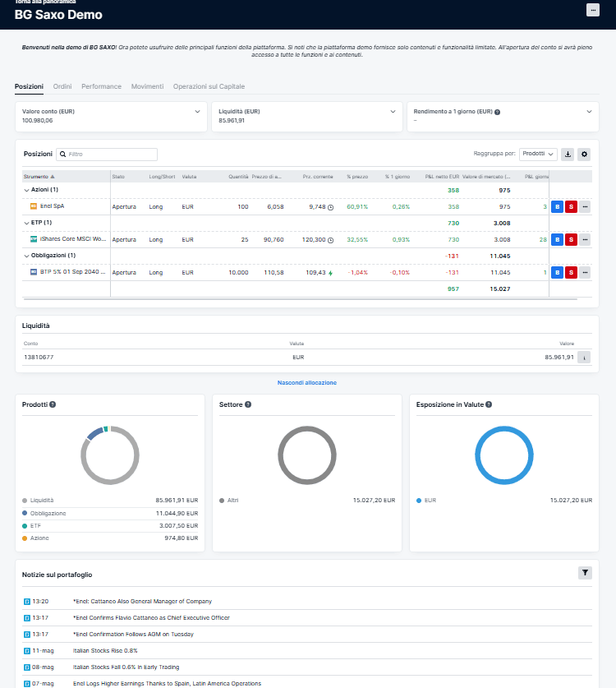Click the iShares Core MSCI instrument icon
616x688 pixels.
(34, 239)
